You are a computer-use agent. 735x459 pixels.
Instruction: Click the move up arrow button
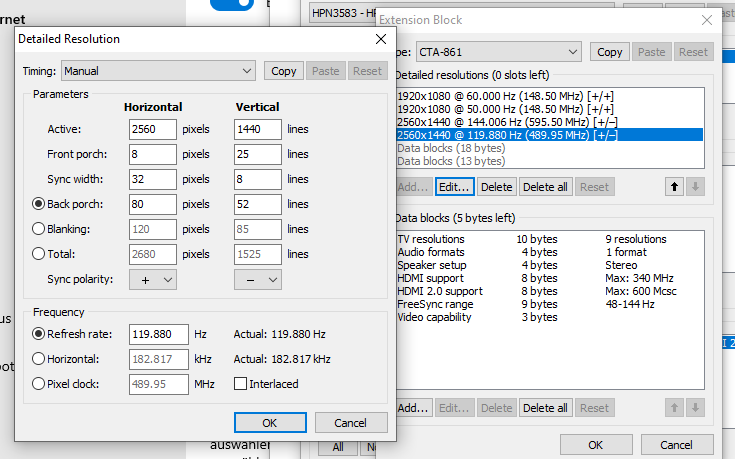coord(673,187)
